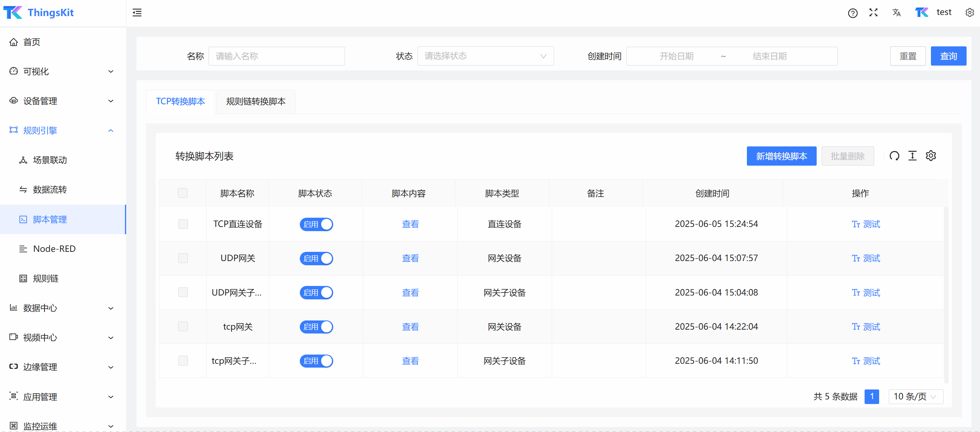The width and height of the screenshot is (980, 432).
Task: Open the settings gear in the header
Action: coord(970,13)
